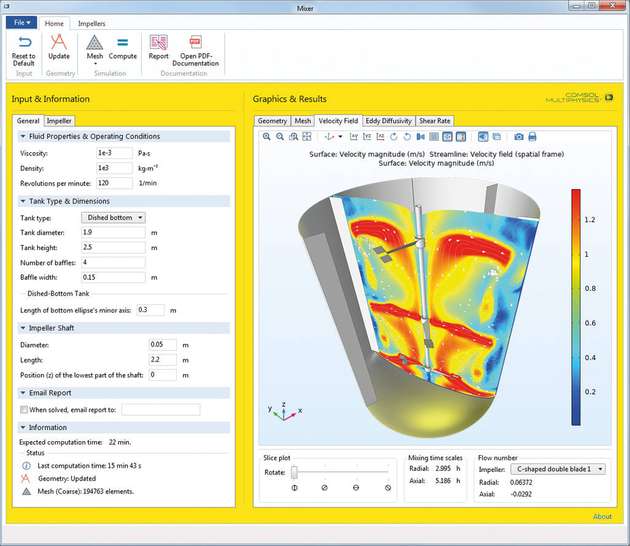Open the Impeller input tab
The height and width of the screenshot is (546, 630).
click(59, 121)
